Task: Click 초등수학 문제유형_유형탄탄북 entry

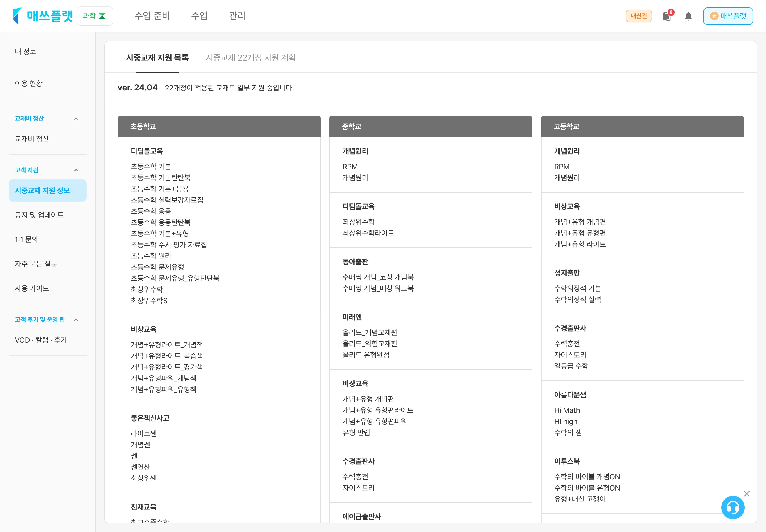Action: 175,278
